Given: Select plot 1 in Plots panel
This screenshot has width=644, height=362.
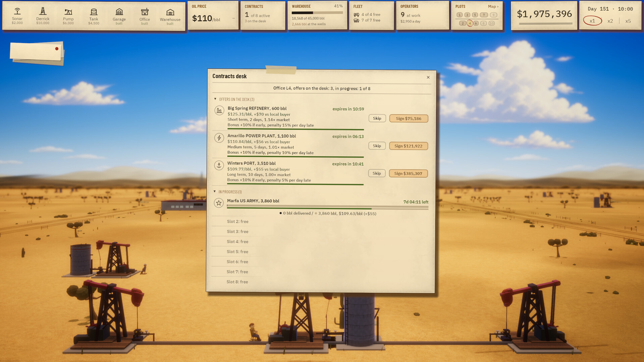Looking at the screenshot, I should [x=460, y=15].
